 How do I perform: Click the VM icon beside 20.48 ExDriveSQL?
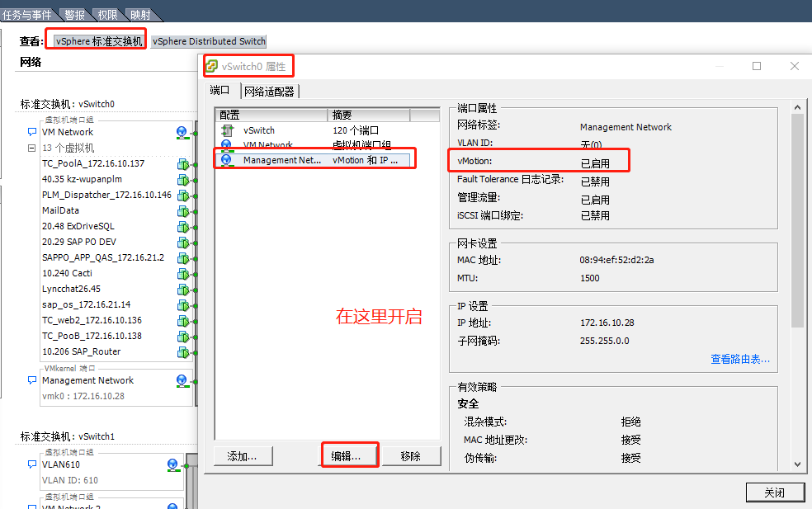point(183,227)
